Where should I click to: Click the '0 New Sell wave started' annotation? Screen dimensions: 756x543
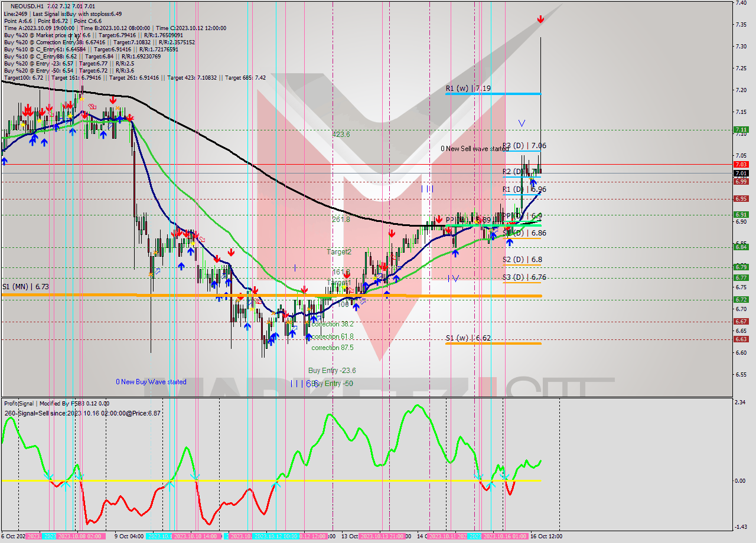tap(474, 149)
